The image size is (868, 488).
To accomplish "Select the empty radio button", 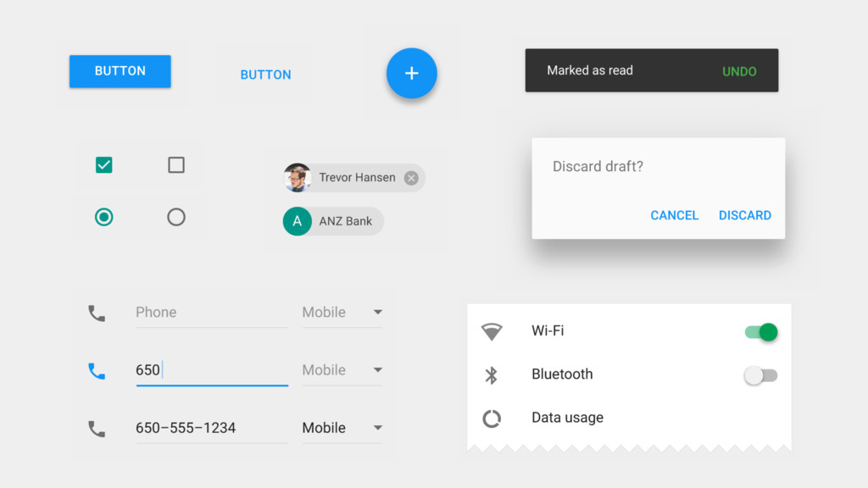I will coord(176,217).
